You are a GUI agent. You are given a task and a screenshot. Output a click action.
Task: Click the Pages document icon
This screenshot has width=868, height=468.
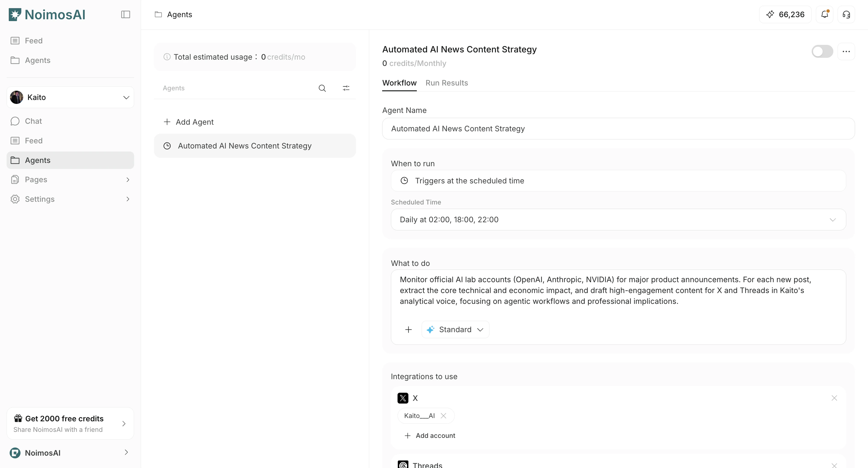(15, 179)
